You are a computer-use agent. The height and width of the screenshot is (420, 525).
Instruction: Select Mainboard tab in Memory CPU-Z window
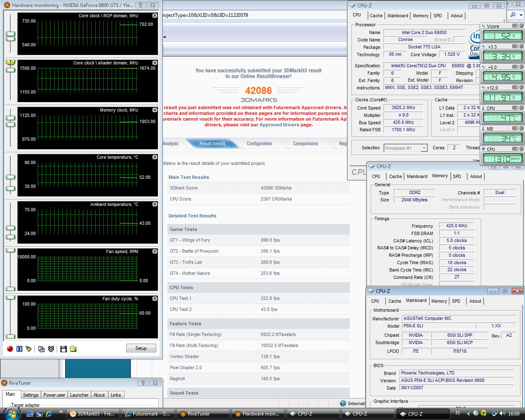coord(417,176)
